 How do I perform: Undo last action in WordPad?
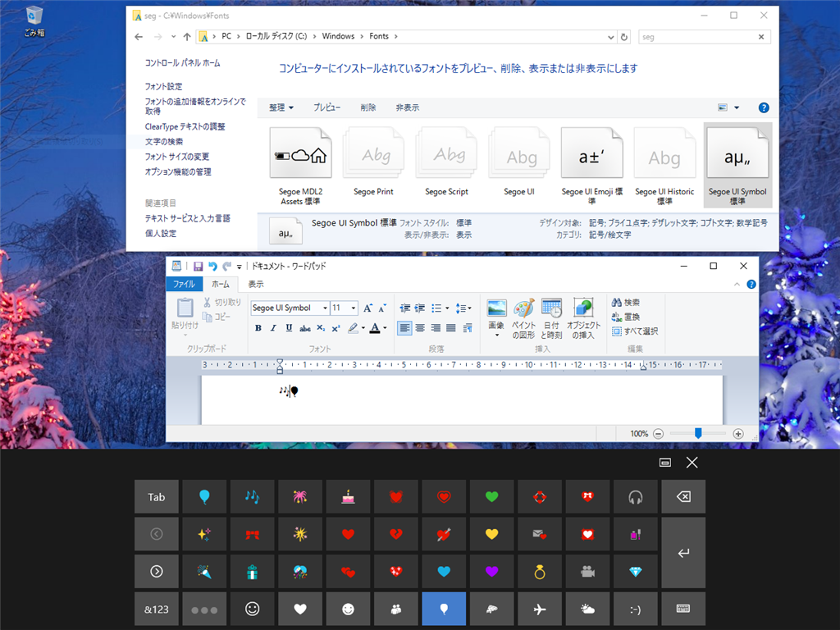(x=212, y=267)
